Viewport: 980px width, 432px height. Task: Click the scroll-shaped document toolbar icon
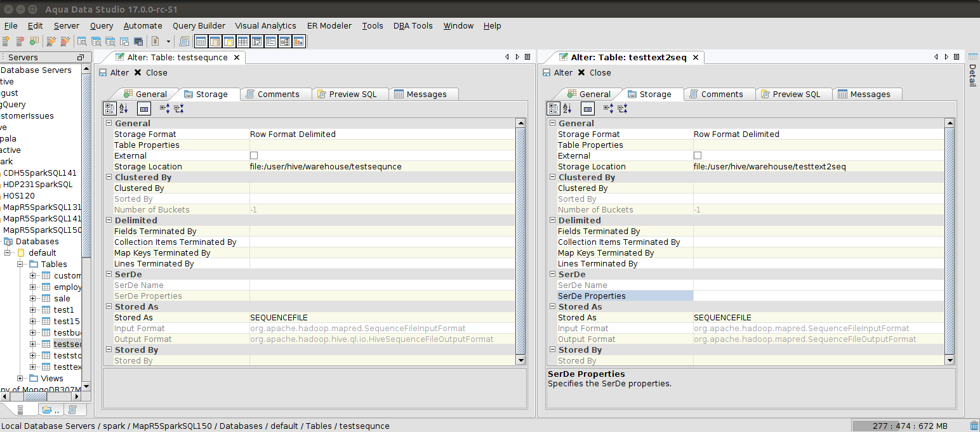[x=184, y=41]
